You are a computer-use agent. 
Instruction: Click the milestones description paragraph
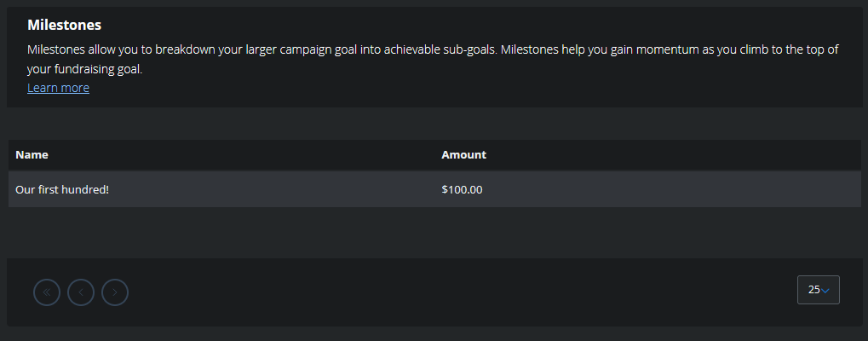tap(433, 59)
